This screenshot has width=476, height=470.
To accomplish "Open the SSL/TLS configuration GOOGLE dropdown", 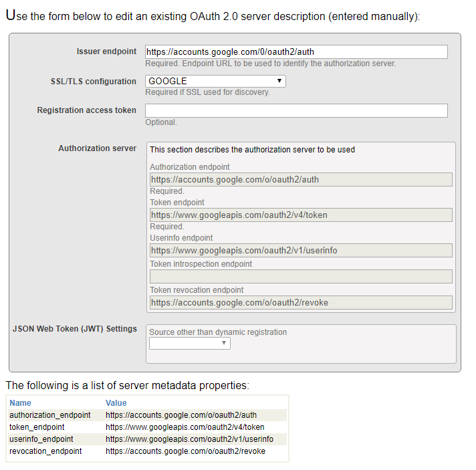I will pyautogui.click(x=215, y=81).
